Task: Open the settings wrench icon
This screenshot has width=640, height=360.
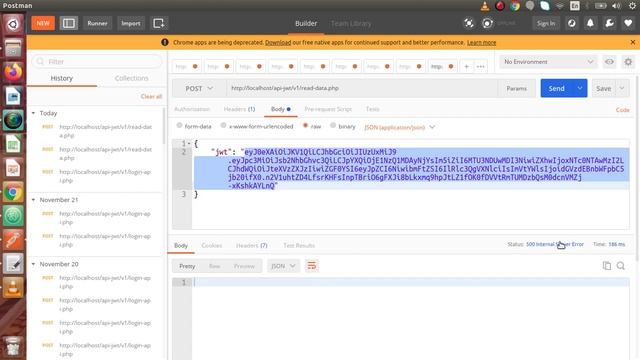Action: click(609, 23)
